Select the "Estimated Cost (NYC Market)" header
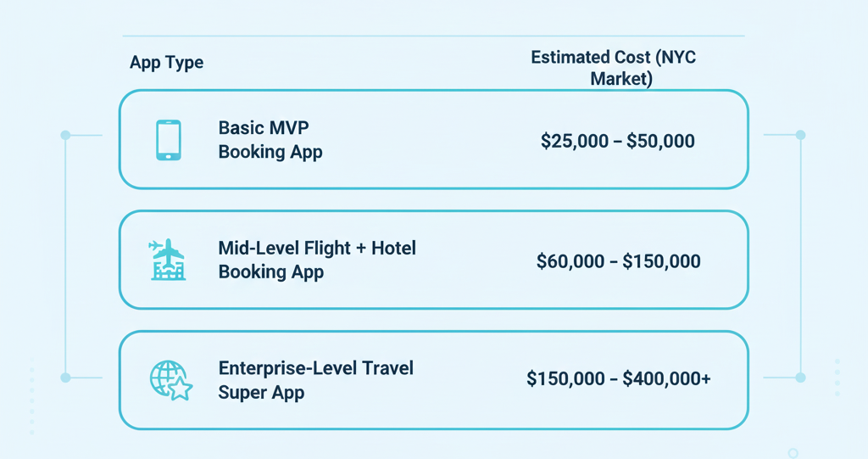Viewport: 868px width, 459px height. [x=614, y=68]
